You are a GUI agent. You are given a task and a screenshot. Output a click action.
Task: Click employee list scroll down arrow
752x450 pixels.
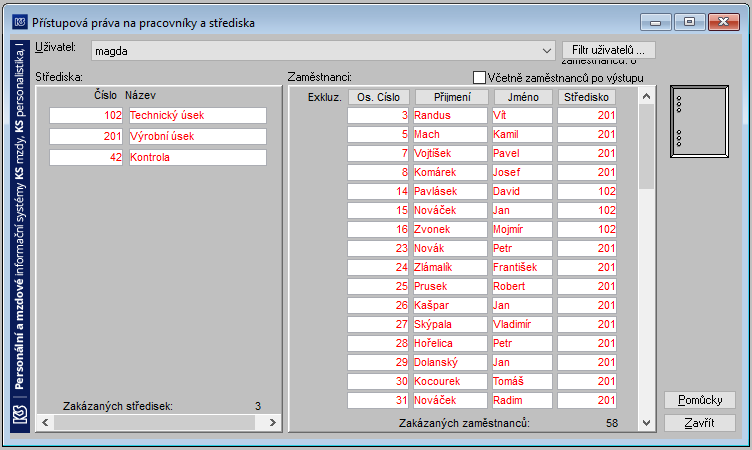click(646, 423)
